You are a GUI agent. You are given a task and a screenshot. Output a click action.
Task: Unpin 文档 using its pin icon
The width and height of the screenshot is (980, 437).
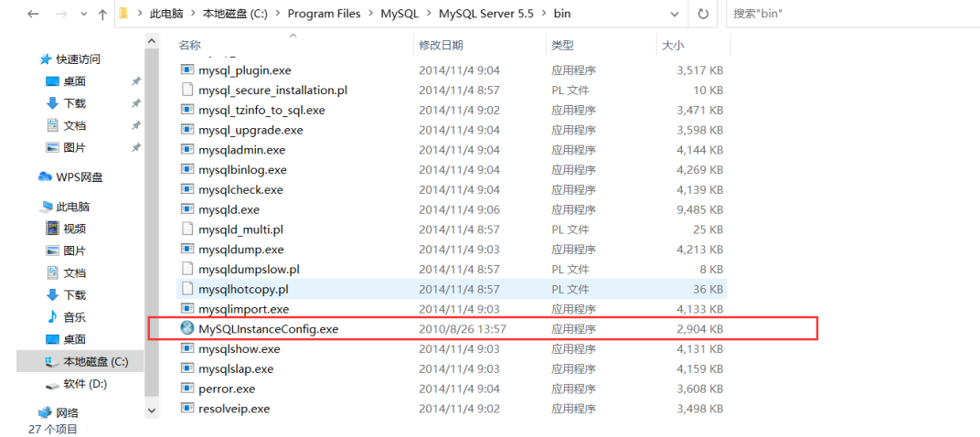tap(135, 125)
